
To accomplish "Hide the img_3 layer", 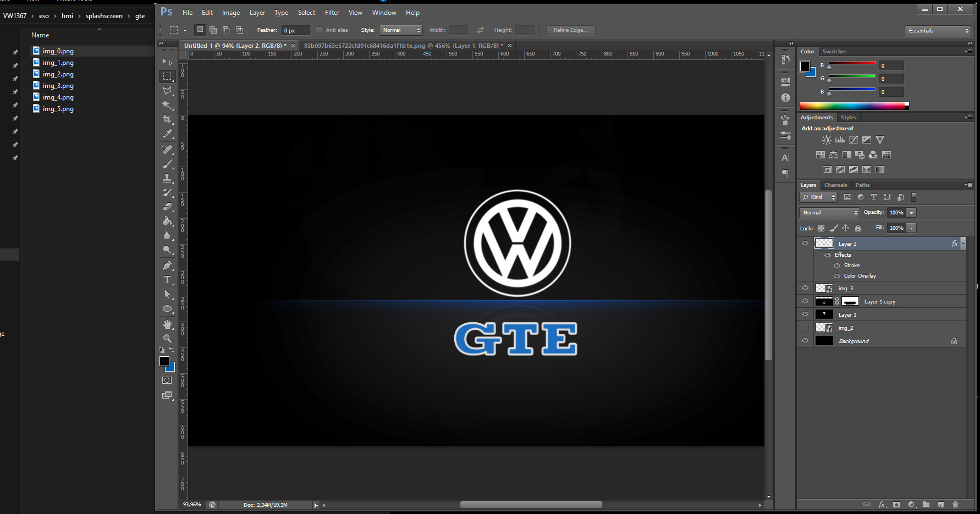I will (x=805, y=288).
